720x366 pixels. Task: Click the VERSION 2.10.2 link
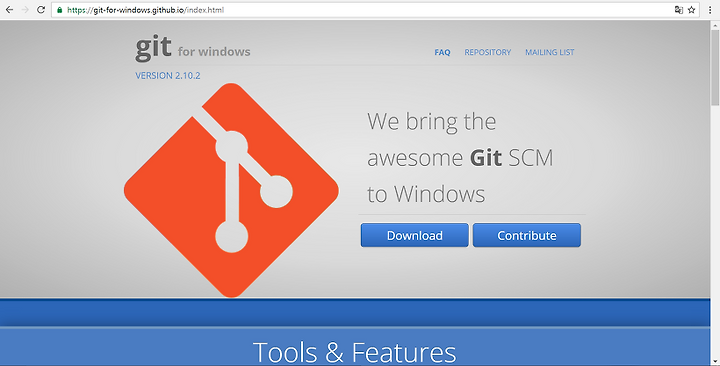click(168, 76)
